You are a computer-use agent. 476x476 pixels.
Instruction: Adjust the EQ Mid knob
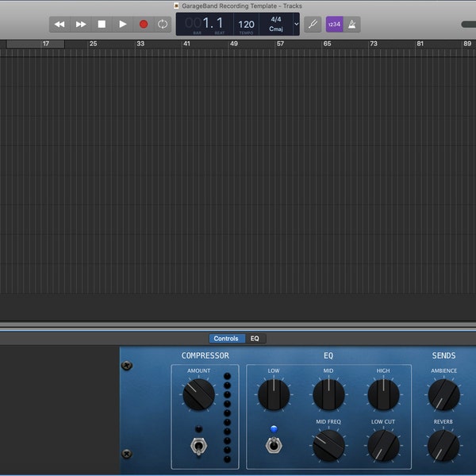328,394
